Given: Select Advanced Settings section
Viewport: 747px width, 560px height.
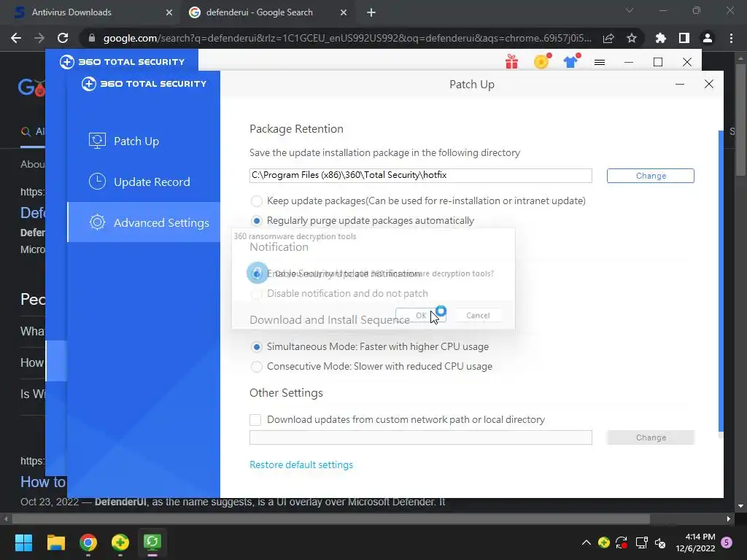Looking at the screenshot, I should (x=144, y=222).
